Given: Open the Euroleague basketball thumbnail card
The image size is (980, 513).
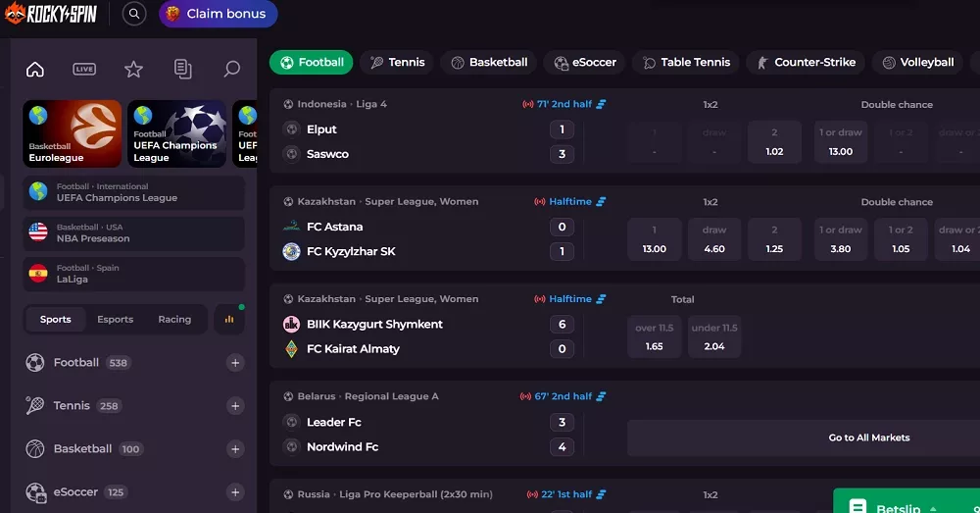Looking at the screenshot, I should pyautogui.click(x=73, y=133).
